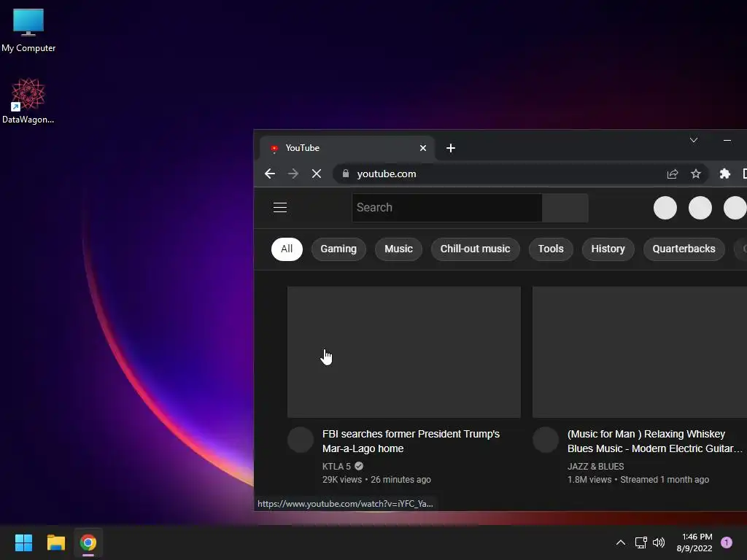Select the Music filter chip
The image size is (747, 560).
[398, 249]
